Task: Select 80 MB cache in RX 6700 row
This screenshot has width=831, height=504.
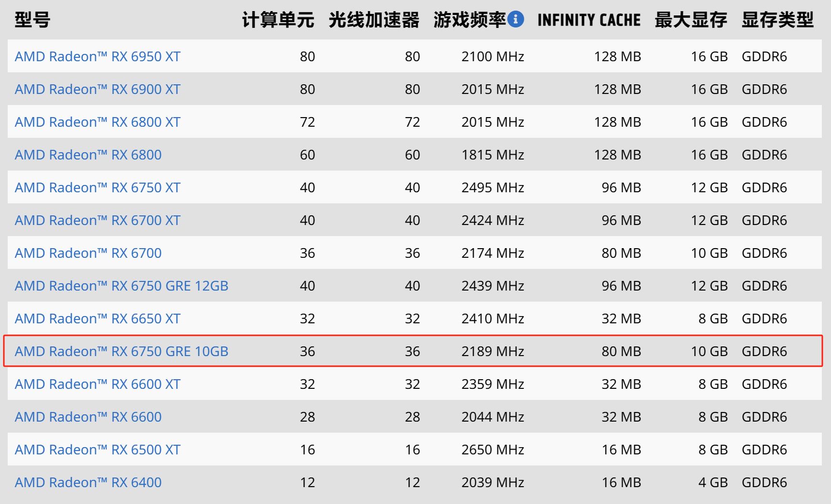Action: click(621, 253)
